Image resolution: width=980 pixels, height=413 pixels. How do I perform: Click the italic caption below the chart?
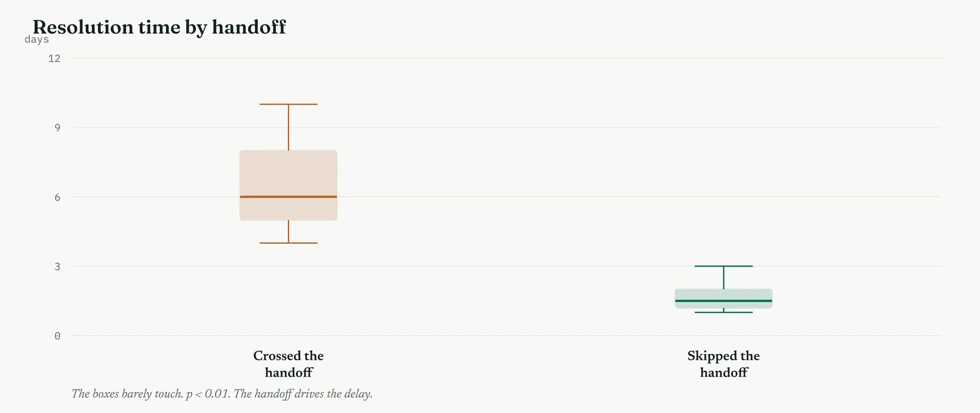(x=222, y=393)
